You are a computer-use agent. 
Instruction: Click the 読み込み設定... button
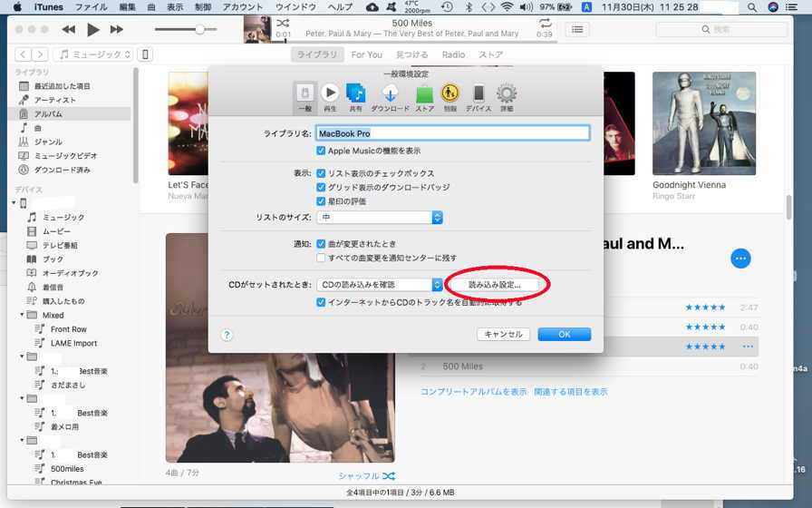494,285
